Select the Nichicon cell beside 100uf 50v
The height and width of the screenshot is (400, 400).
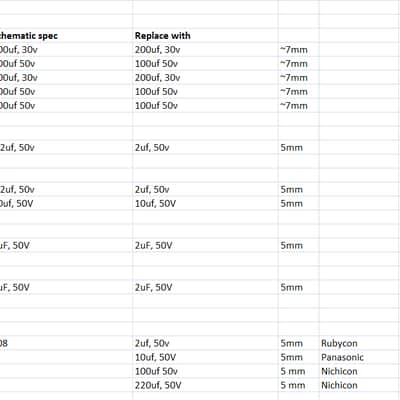360,371
